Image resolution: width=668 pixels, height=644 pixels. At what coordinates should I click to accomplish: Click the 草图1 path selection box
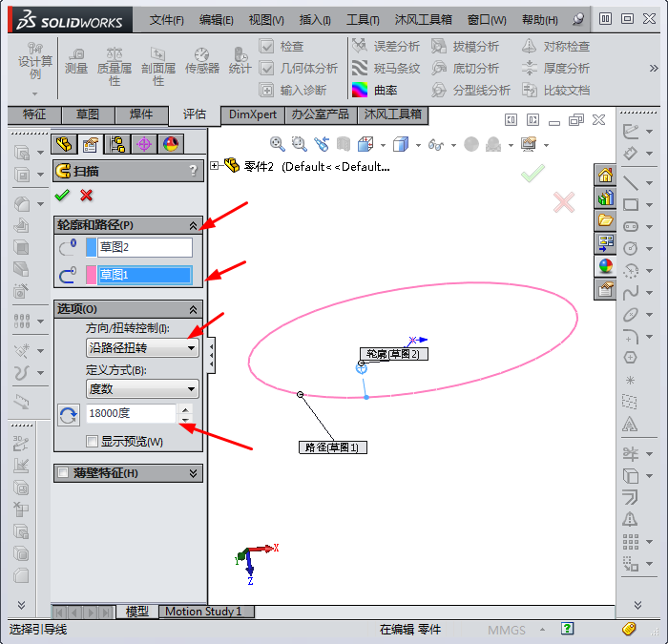pyautogui.click(x=145, y=275)
